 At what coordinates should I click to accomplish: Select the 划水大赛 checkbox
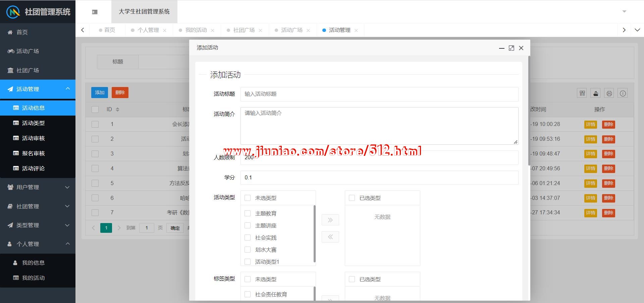click(x=248, y=250)
